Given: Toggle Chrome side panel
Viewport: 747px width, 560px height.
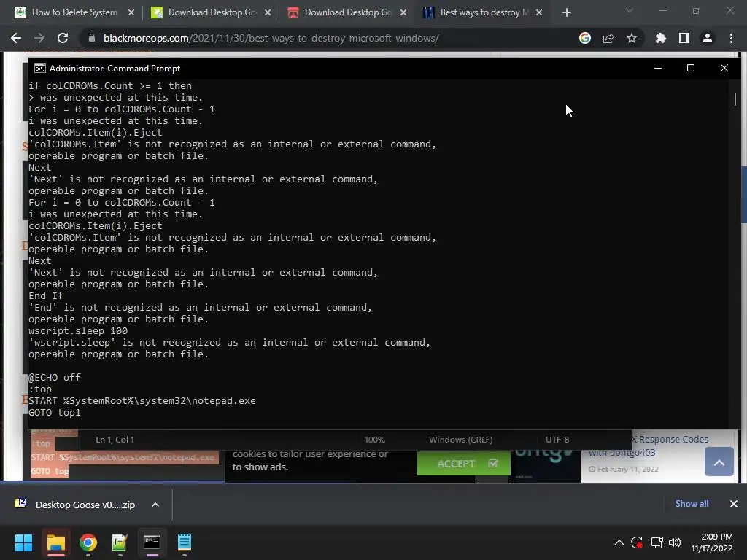Looking at the screenshot, I should pyautogui.click(x=684, y=38).
